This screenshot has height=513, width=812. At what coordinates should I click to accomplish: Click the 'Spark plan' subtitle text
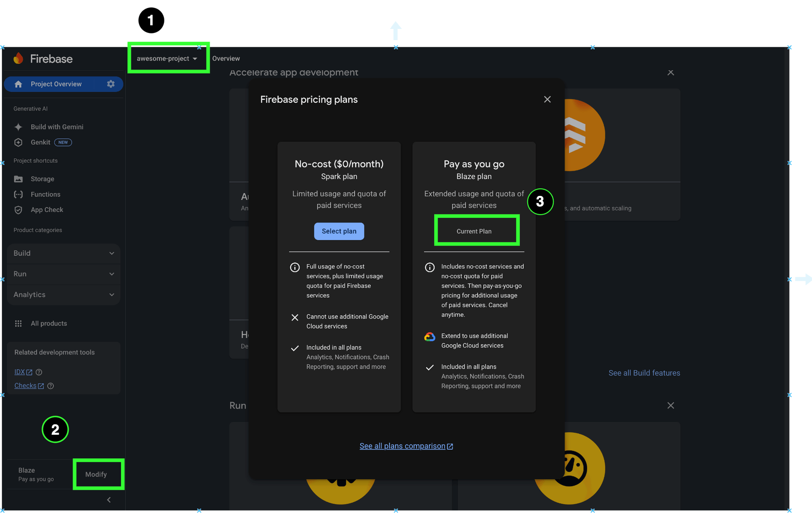pos(339,177)
